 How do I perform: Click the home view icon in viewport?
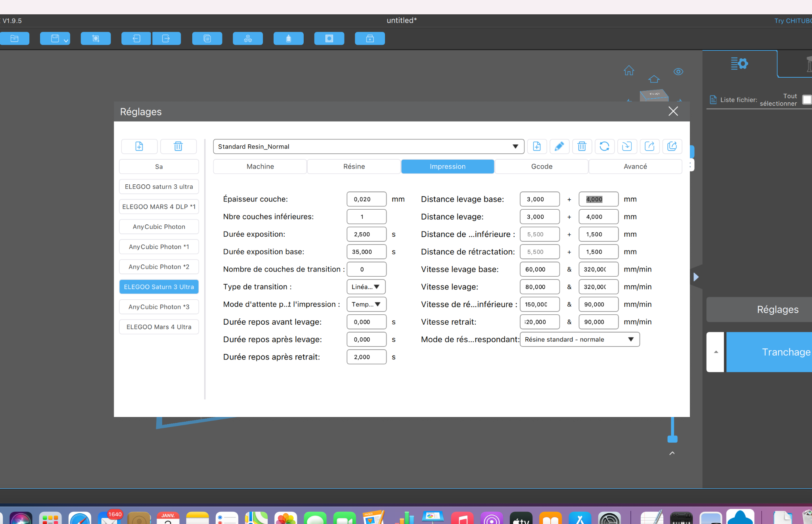tap(629, 71)
